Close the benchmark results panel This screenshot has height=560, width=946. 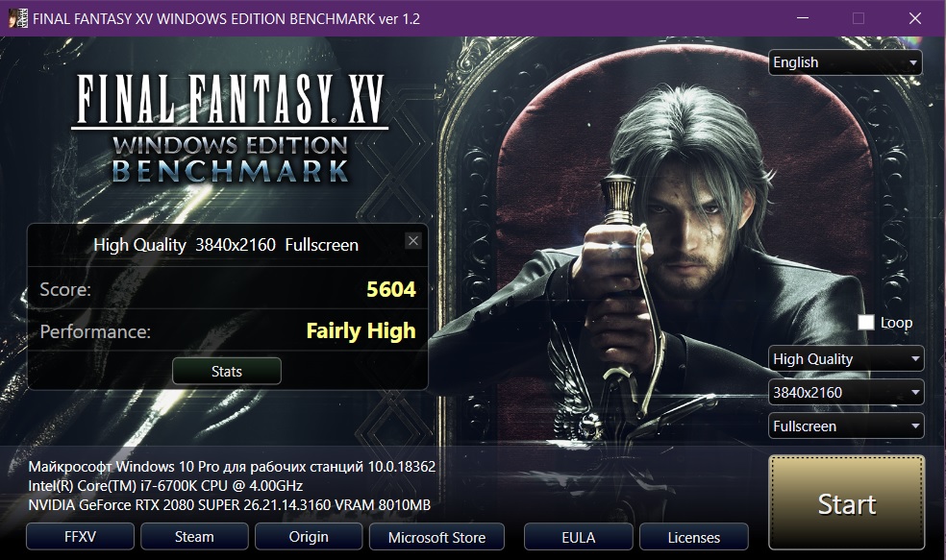[x=413, y=241]
